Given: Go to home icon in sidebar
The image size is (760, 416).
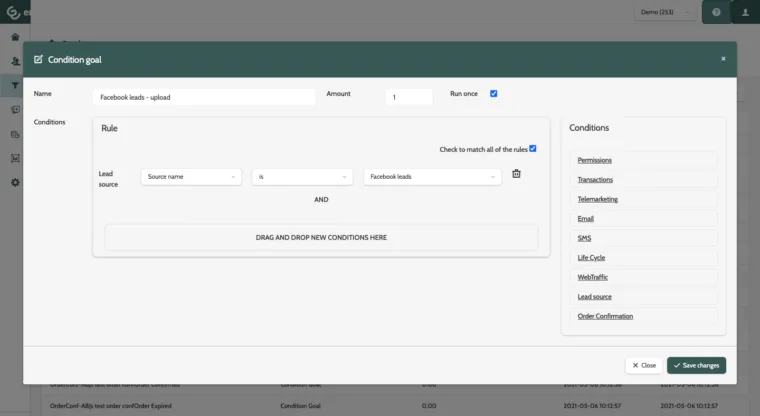Looking at the screenshot, I should click(15, 37).
